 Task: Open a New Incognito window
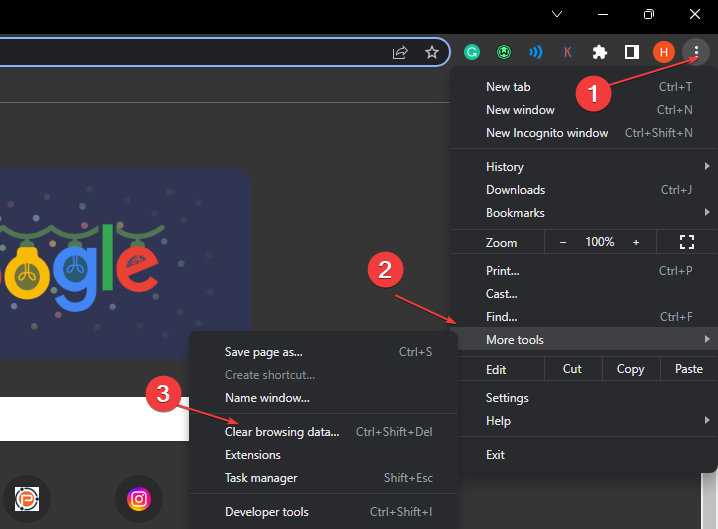(x=584, y=133)
